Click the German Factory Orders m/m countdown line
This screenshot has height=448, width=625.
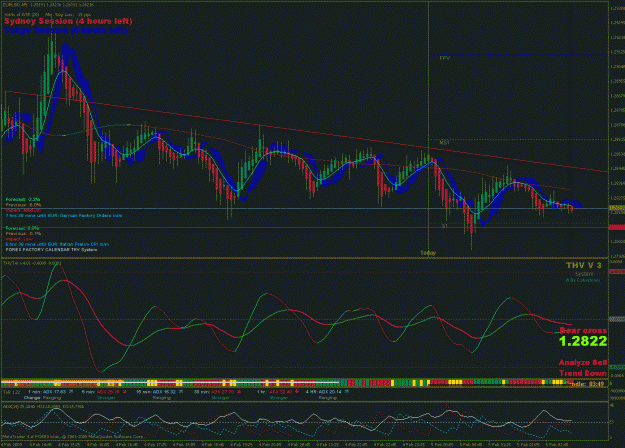[x=64, y=216]
